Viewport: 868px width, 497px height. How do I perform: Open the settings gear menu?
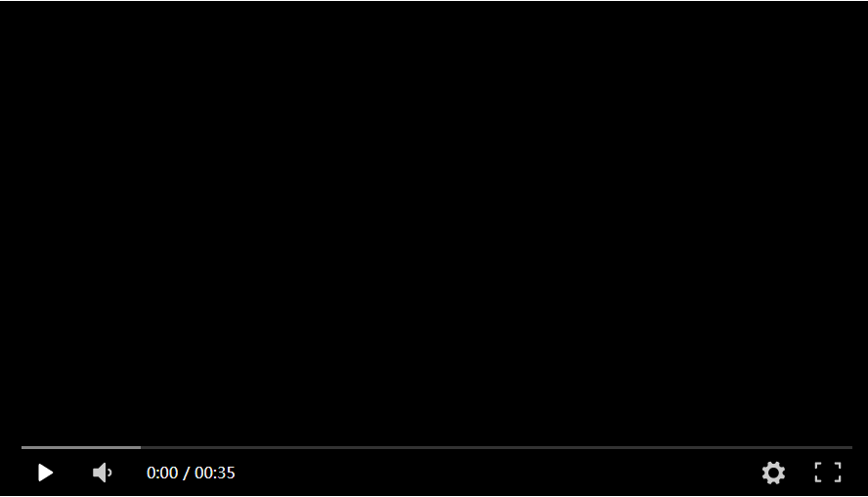pos(773,473)
